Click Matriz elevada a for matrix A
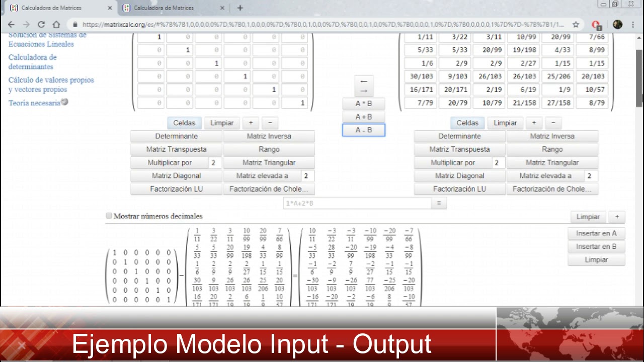Screen dimensions: 644x362 [x=262, y=175]
